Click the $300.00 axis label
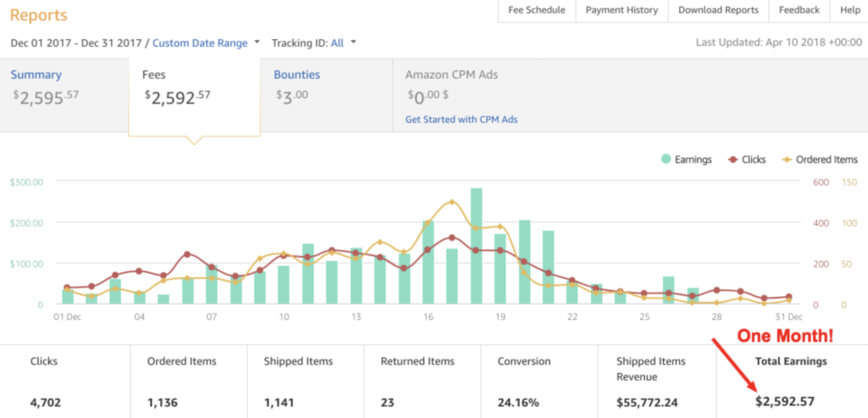 pos(27,181)
